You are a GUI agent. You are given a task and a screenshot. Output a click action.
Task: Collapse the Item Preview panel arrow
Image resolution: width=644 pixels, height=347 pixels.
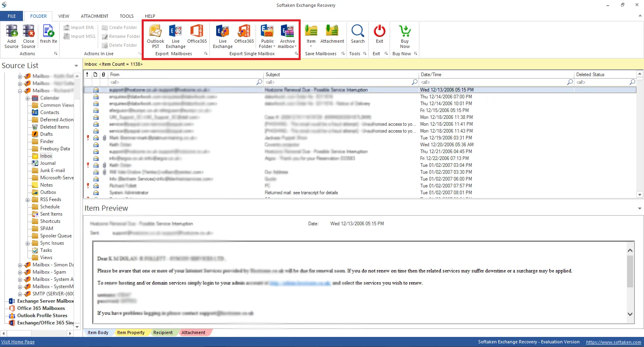pyautogui.click(x=640, y=208)
